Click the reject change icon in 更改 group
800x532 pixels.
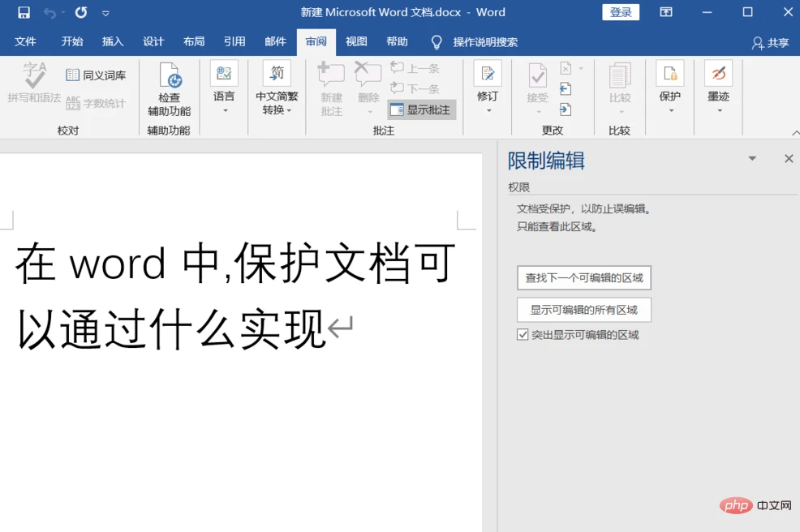[x=566, y=68]
